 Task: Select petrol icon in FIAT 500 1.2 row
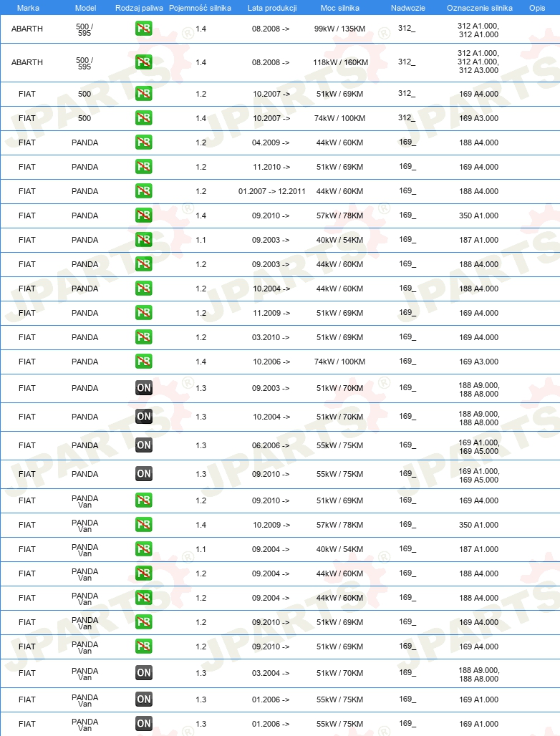click(x=144, y=93)
